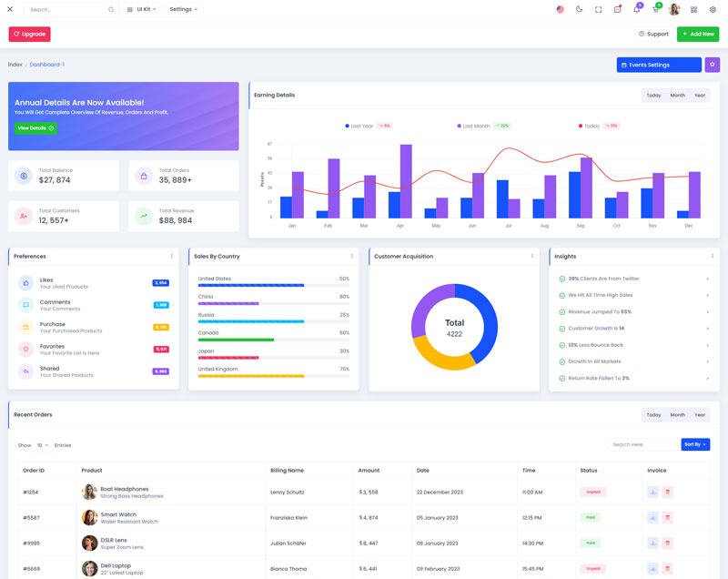Open notifications via the bell icon
This screenshot has width=728, height=579.
(636, 9)
